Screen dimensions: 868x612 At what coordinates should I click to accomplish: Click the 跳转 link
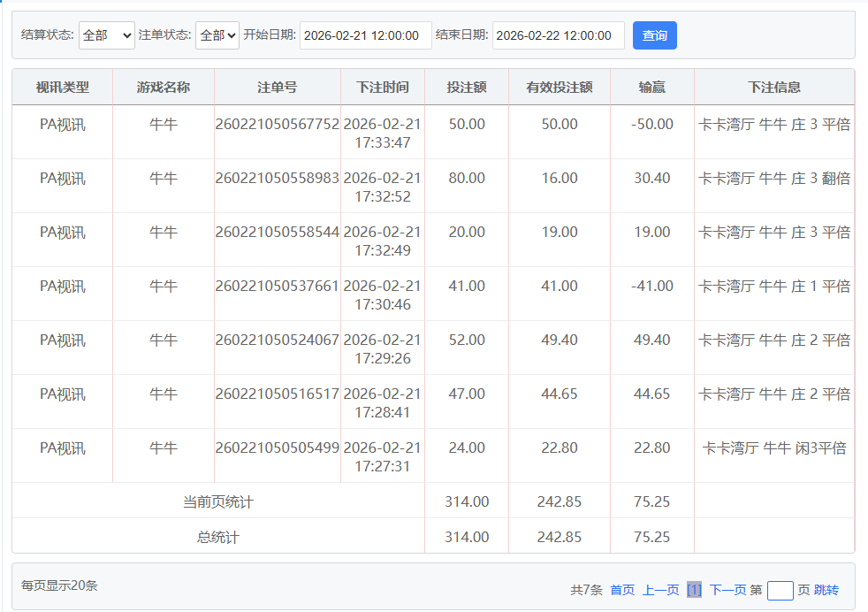coord(826,590)
